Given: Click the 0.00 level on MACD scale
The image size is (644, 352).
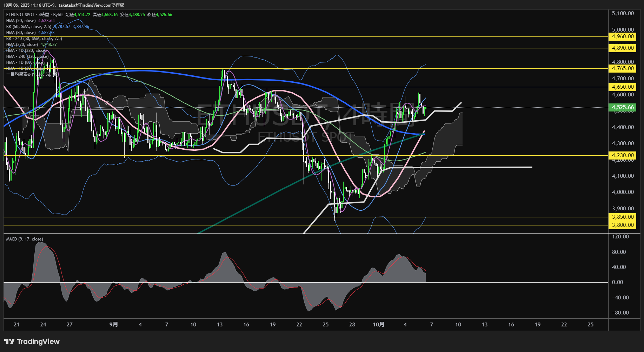Looking at the screenshot, I should (x=617, y=282).
